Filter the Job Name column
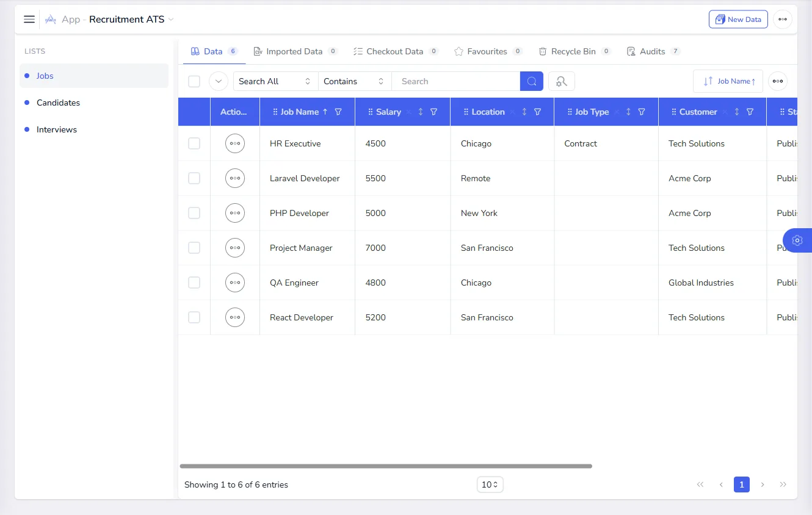 click(x=338, y=112)
